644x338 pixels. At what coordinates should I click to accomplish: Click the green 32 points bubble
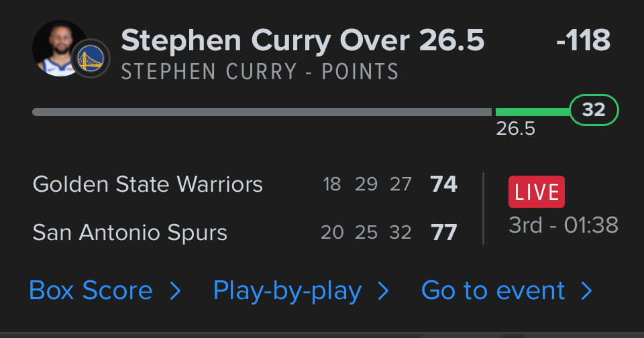[594, 111]
